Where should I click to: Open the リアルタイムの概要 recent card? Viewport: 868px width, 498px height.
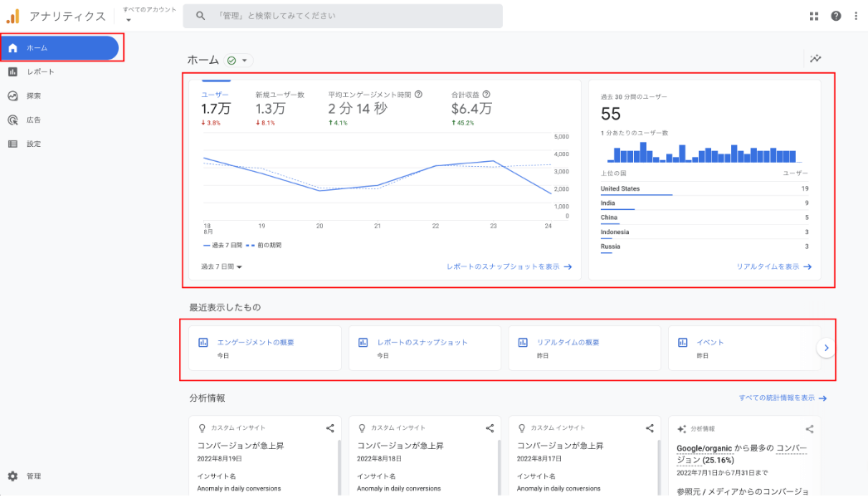[x=584, y=348]
